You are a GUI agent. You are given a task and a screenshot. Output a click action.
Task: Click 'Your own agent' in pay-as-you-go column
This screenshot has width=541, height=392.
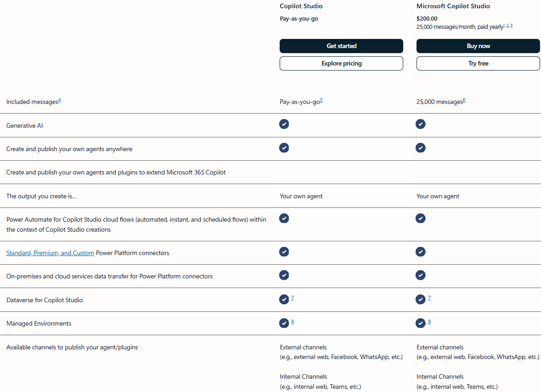[301, 196]
